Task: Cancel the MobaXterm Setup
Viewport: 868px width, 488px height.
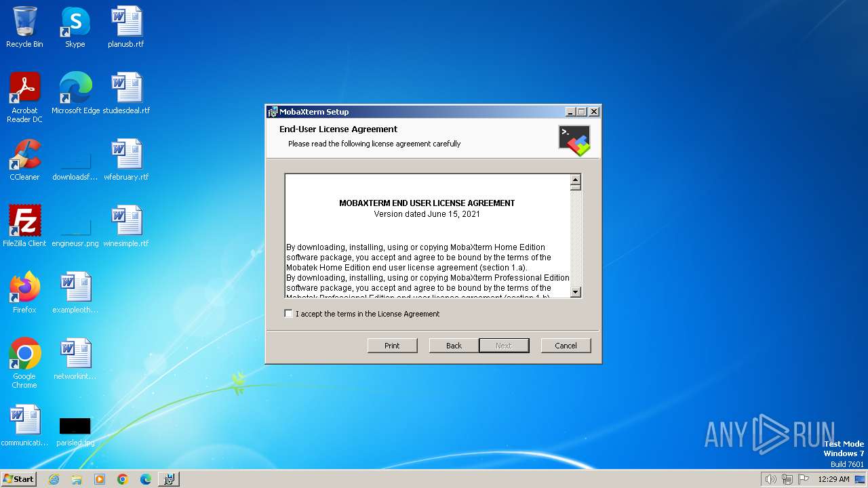Action: coord(566,346)
